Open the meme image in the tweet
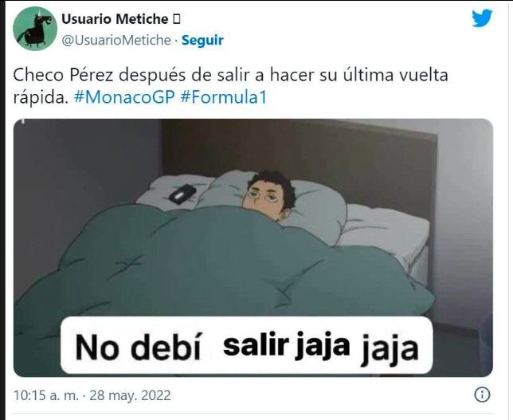This screenshot has height=420, width=513. tap(253, 248)
